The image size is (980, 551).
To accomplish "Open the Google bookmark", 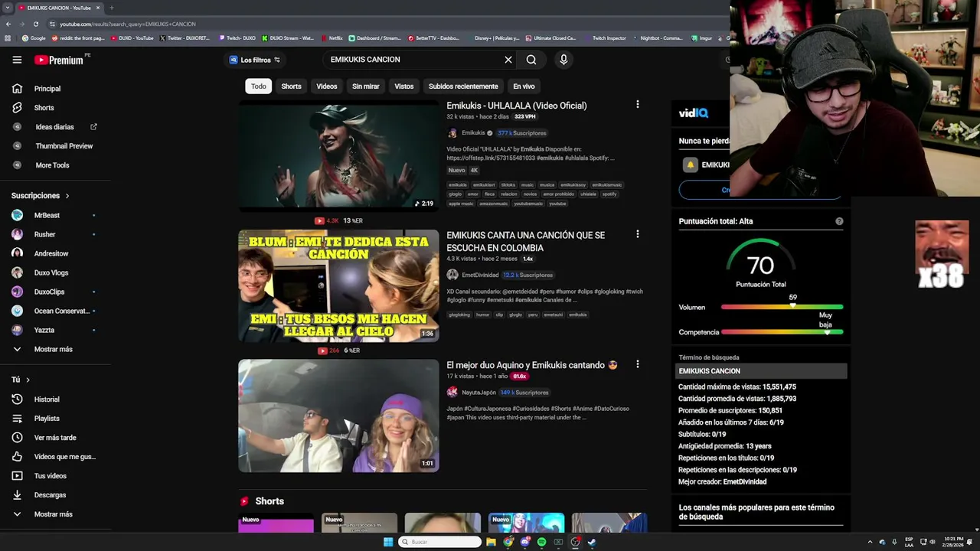I will pos(34,38).
